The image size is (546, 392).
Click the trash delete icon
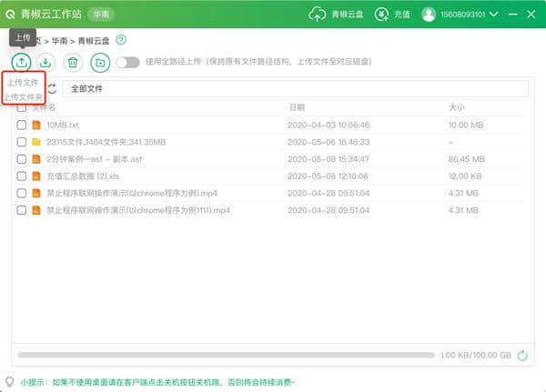(x=73, y=62)
